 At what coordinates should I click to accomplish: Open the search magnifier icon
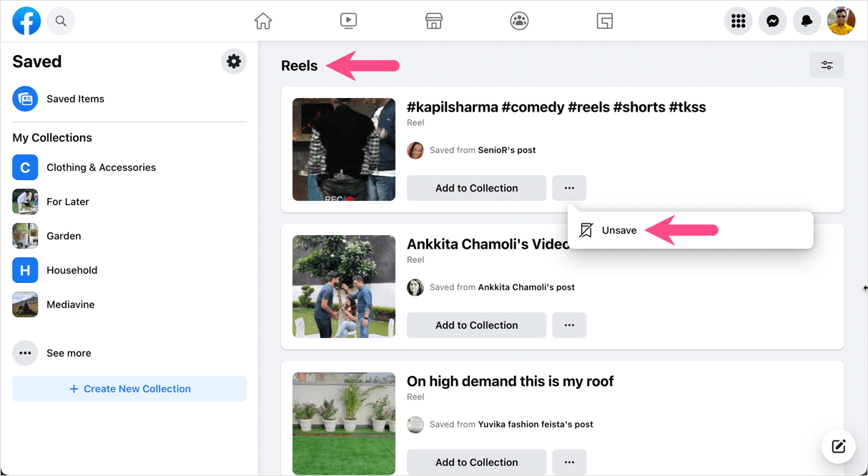point(61,21)
